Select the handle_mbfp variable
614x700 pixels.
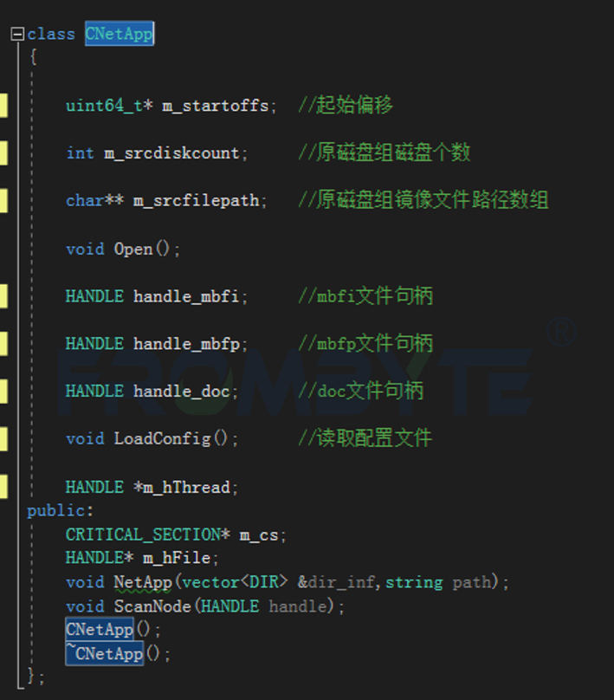186,344
